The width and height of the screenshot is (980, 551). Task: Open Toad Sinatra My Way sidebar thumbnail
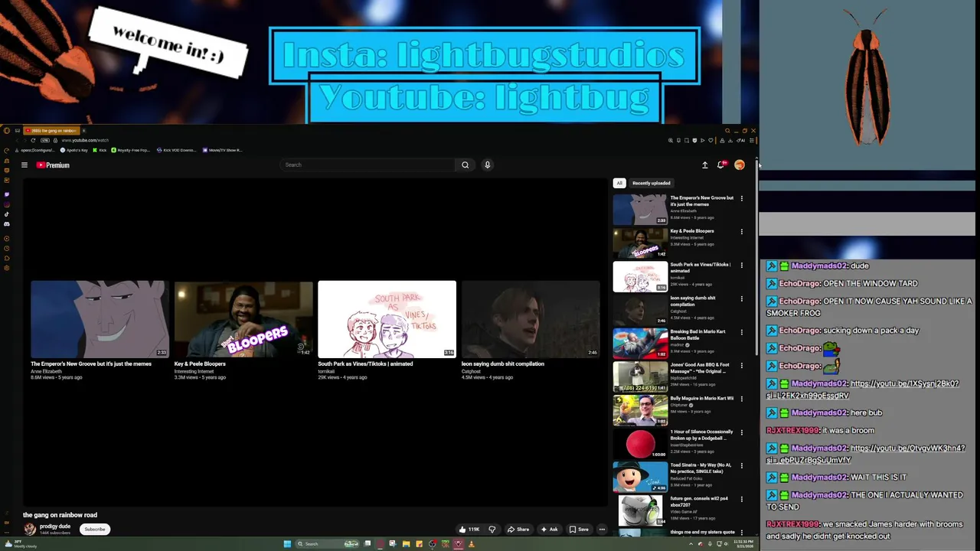point(640,477)
